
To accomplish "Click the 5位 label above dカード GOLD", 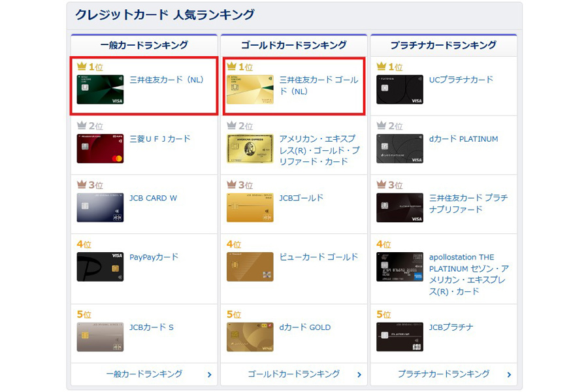I will point(234,315).
